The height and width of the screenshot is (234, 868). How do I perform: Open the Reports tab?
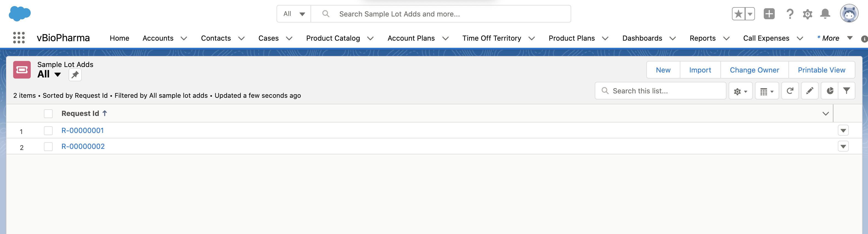(x=702, y=38)
